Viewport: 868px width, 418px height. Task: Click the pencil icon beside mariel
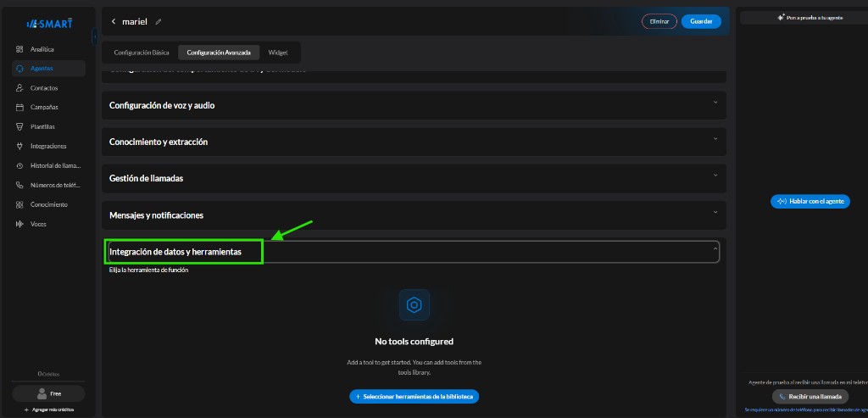point(159,21)
